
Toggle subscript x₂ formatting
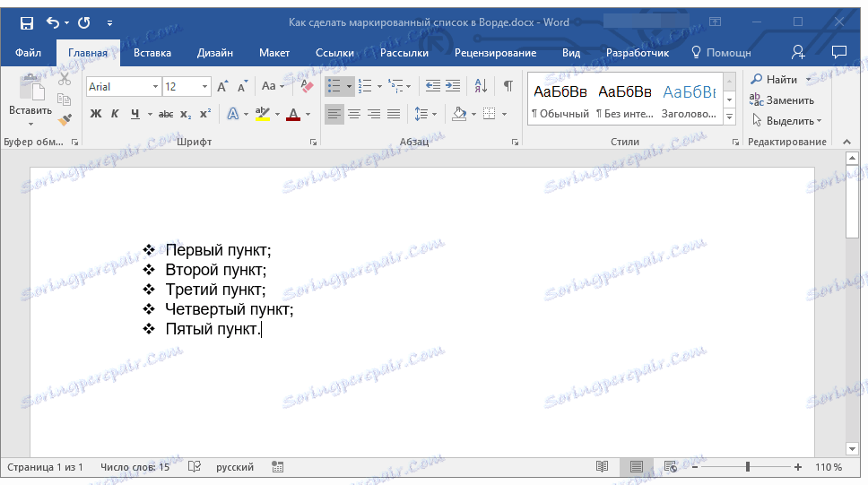click(186, 114)
